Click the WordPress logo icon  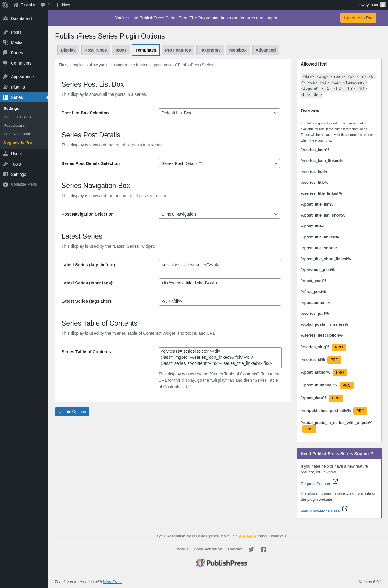(5, 5)
